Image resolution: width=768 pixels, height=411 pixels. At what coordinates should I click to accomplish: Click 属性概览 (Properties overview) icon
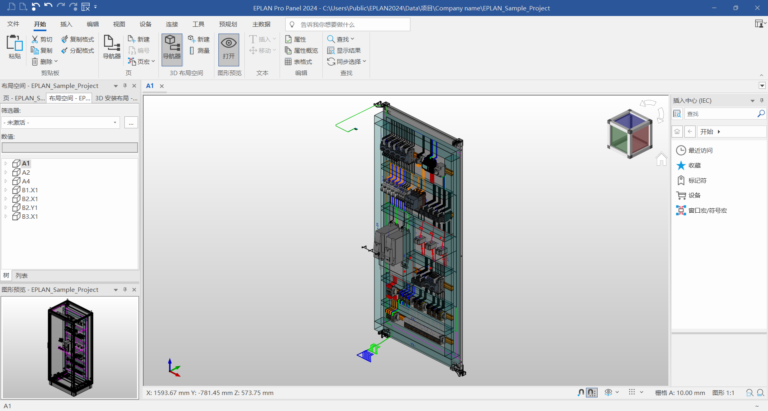coord(288,50)
